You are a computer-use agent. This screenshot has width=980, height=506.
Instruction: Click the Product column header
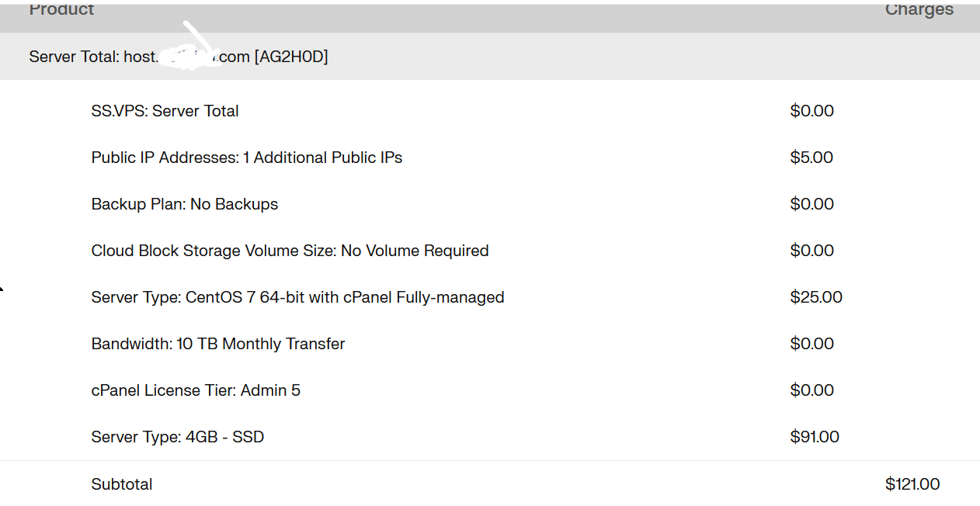[x=61, y=10]
